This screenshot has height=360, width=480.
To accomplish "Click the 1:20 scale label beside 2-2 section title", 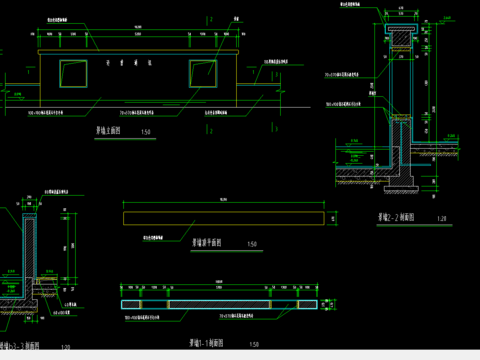I will coord(442,219).
